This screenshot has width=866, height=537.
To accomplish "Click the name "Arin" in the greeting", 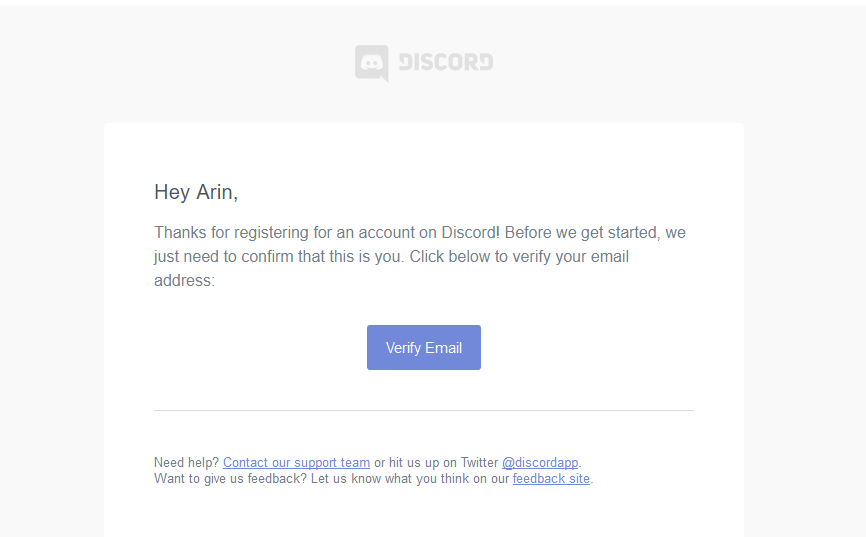I will pos(215,192).
